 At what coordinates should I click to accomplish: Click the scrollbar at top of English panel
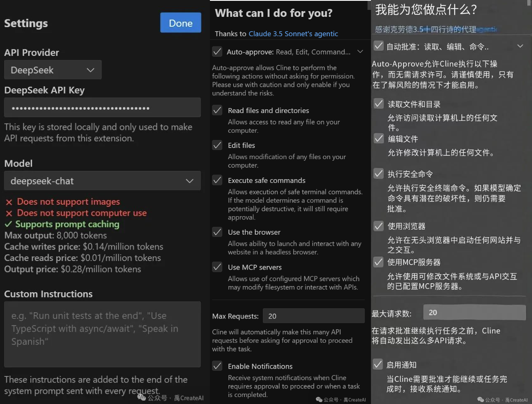(x=369, y=5)
